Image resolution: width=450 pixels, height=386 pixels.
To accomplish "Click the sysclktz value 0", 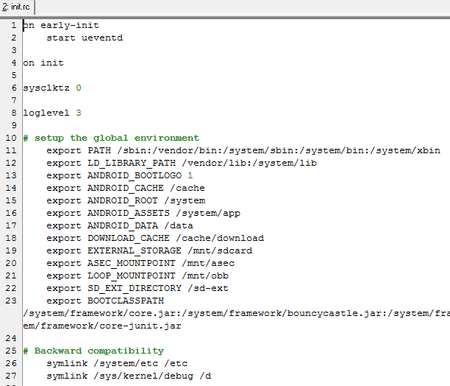I will (79, 88).
